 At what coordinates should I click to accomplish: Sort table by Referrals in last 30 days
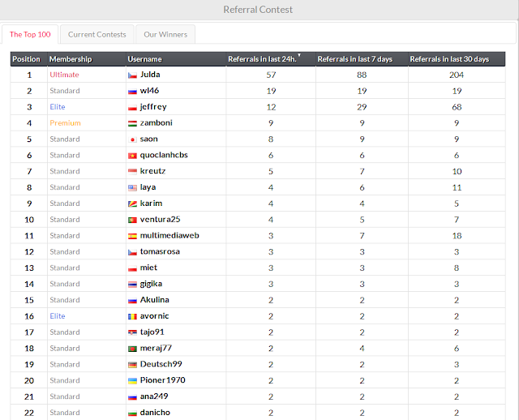[x=449, y=59]
